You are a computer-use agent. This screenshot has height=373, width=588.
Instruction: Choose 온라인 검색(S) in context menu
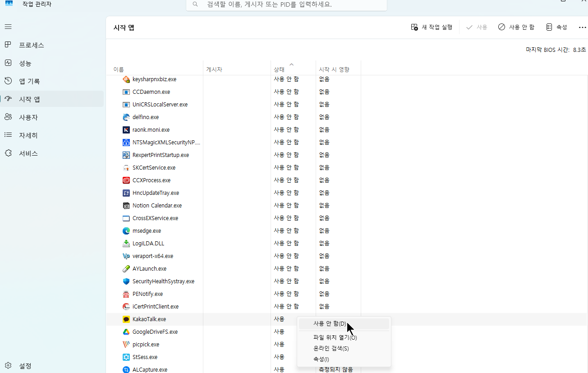(x=344, y=349)
